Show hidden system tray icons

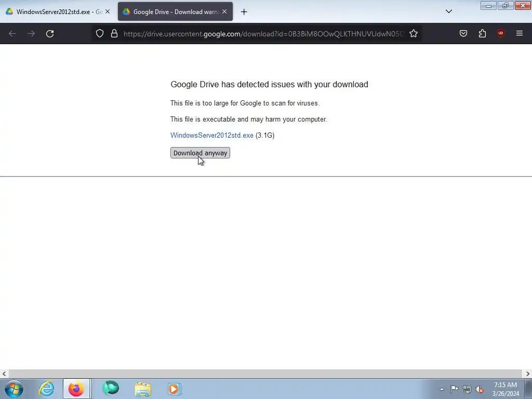pyautogui.click(x=442, y=389)
